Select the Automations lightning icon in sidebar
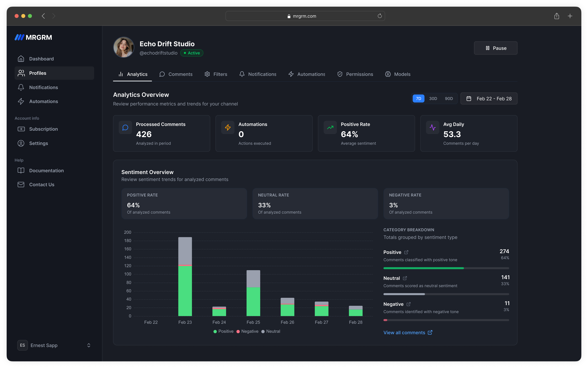This screenshot has width=588, height=368. (21, 101)
